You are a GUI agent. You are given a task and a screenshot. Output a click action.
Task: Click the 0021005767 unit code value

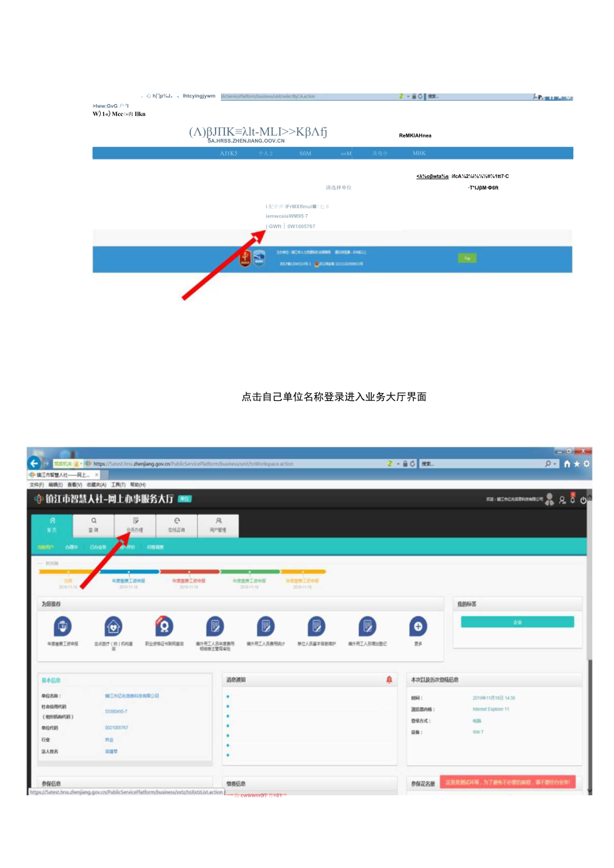[117, 727]
